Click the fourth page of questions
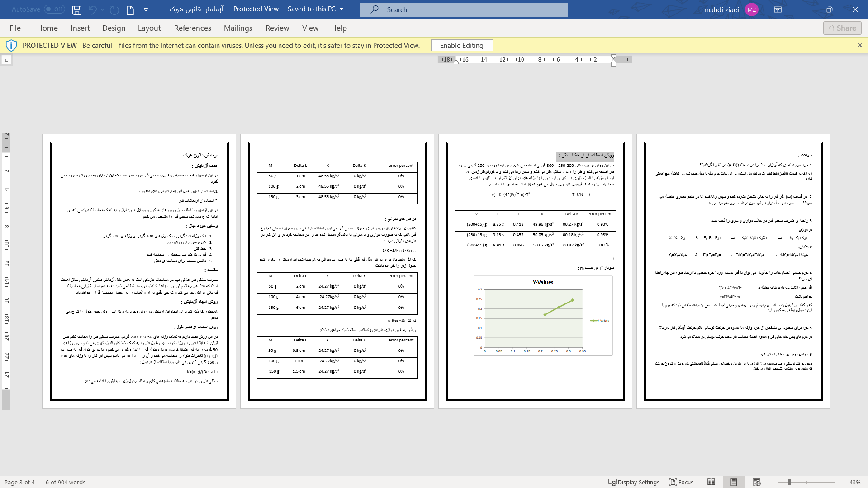This screenshot has width=868, height=488. click(x=733, y=271)
